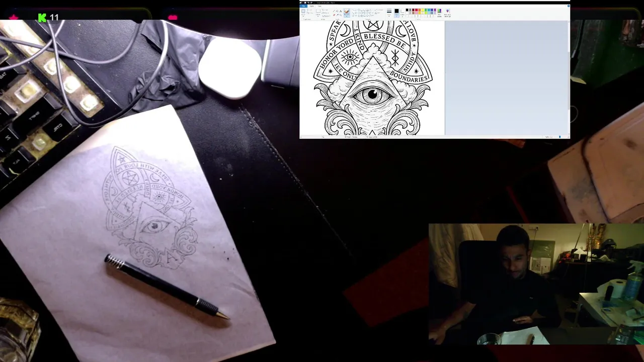This screenshot has height=362, width=644.
Task: Pick the black palette swatch
Action: click(x=407, y=10)
